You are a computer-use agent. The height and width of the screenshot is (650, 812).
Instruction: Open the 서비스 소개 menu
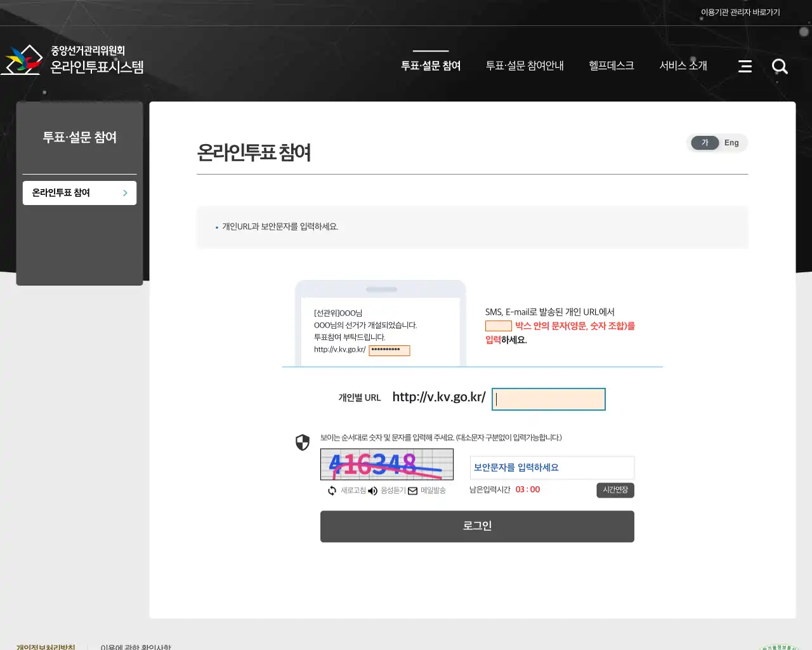coord(683,65)
